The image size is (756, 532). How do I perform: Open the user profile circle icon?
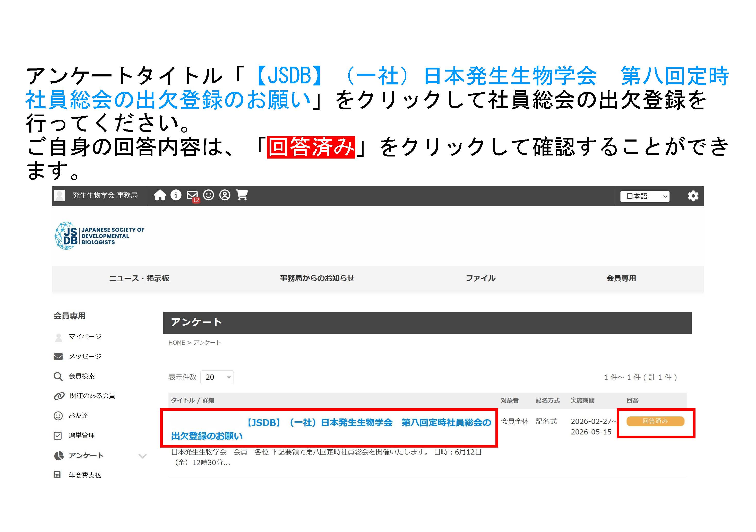pyautogui.click(x=225, y=195)
